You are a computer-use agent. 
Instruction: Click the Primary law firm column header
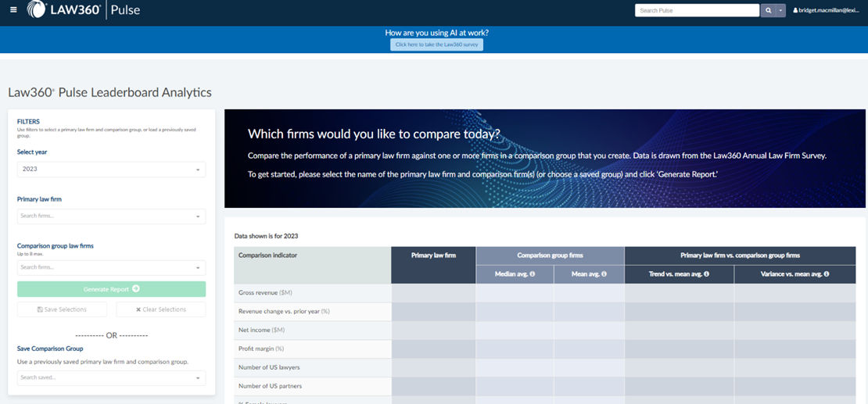pyautogui.click(x=433, y=265)
